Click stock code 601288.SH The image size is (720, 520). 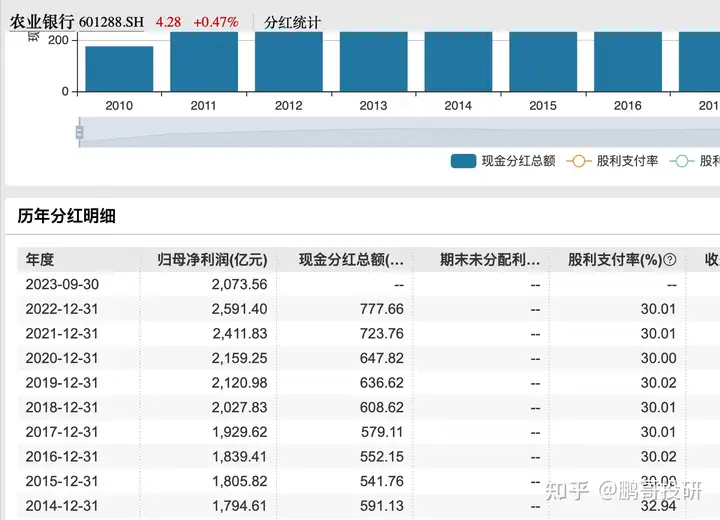click(111, 22)
